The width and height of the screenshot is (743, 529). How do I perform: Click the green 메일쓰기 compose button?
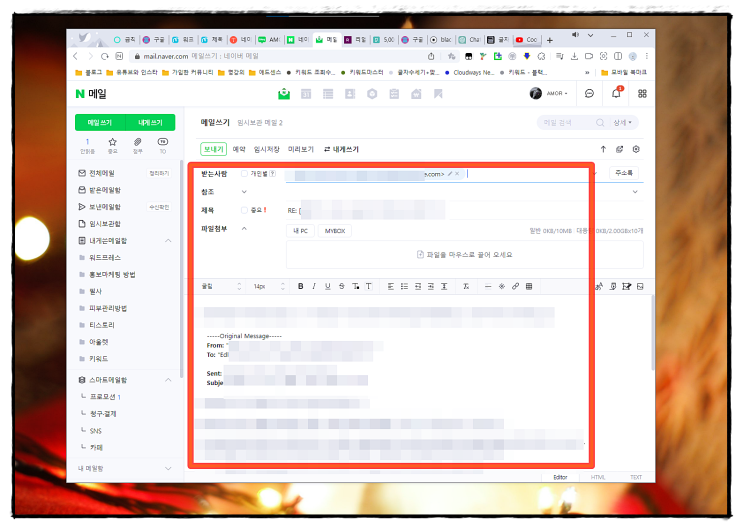(x=100, y=122)
